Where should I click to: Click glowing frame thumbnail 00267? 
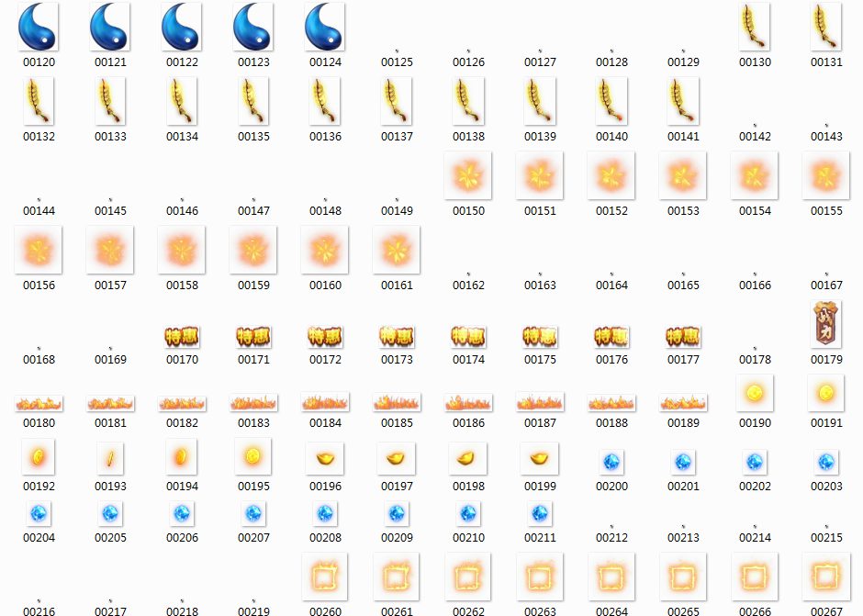pos(826,576)
